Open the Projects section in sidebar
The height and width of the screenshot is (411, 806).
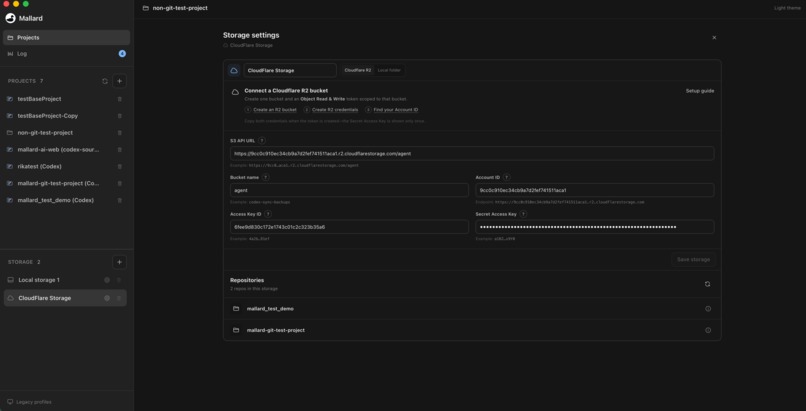click(66, 38)
